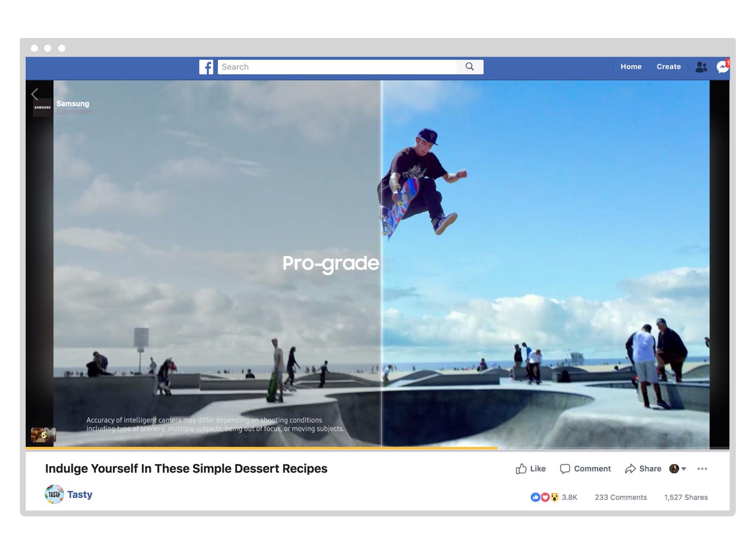Screen dimensions: 756x554
Task: Open the friend requests icon
Action: (x=701, y=67)
